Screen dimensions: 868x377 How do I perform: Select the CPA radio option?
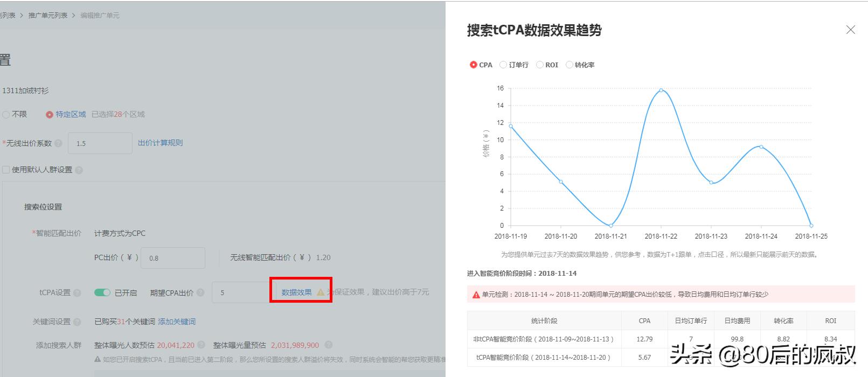473,65
